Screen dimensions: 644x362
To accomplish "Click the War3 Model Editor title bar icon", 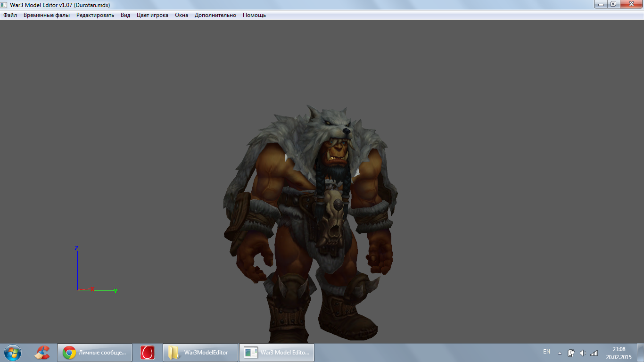I will coord(4,5).
